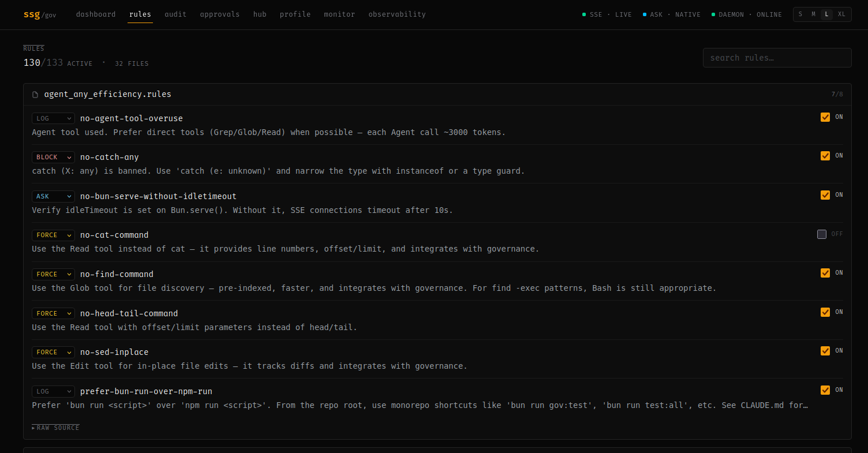Click the DAEMON · ONLINE status indicator
This screenshot has height=453, width=868.
coord(747,14)
